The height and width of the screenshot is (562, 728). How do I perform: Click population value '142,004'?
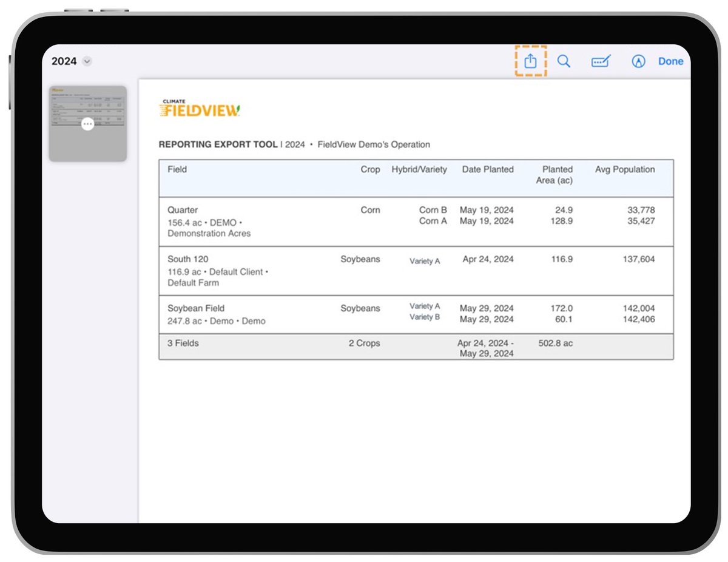pos(639,308)
